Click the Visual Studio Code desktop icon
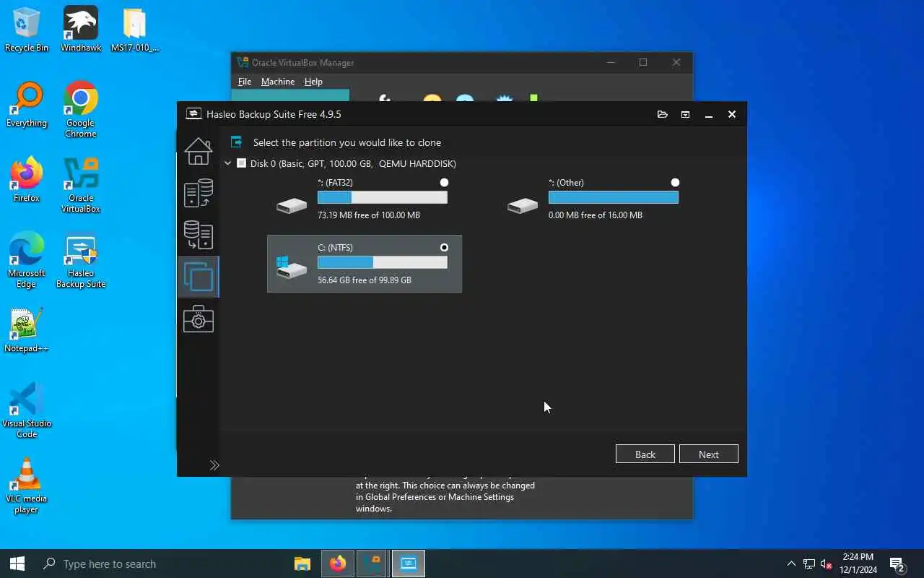Screen dimensions: 924x578 pos(27,410)
